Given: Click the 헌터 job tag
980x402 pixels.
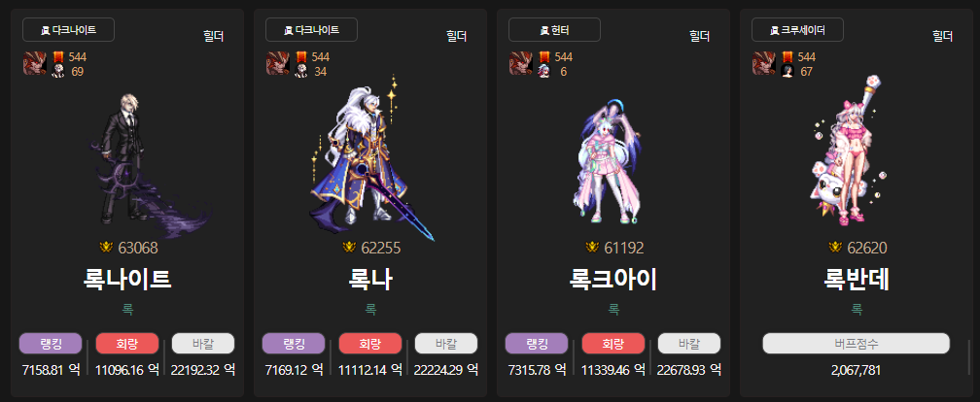Looking at the screenshot, I should coord(554,29).
